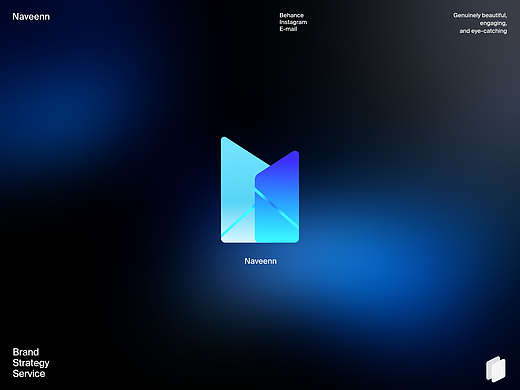Click the Naveenn brand name in header

31,17
